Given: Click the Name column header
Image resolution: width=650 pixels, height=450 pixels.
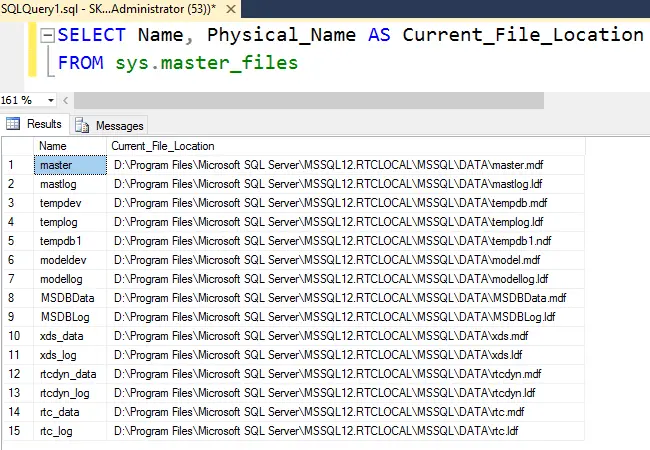Looking at the screenshot, I should click(x=70, y=146).
